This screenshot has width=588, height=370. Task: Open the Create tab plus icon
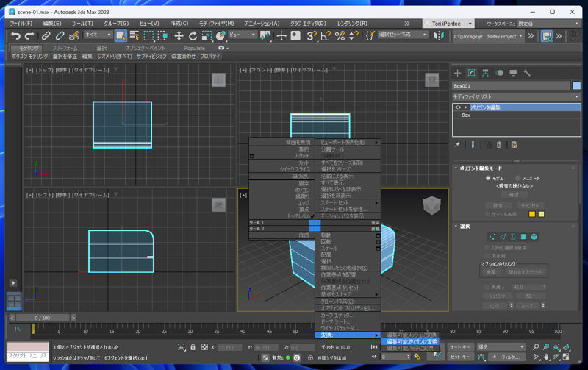tap(457, 73)
